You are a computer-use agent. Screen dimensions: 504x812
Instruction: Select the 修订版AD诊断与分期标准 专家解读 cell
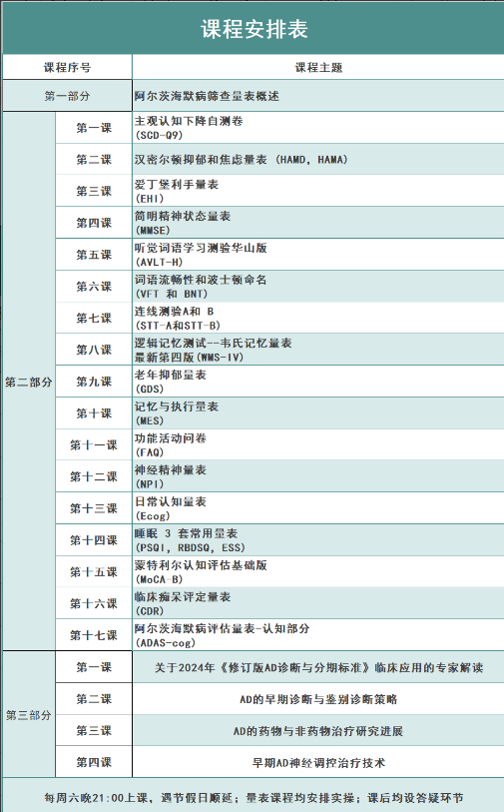click(318, 667)
